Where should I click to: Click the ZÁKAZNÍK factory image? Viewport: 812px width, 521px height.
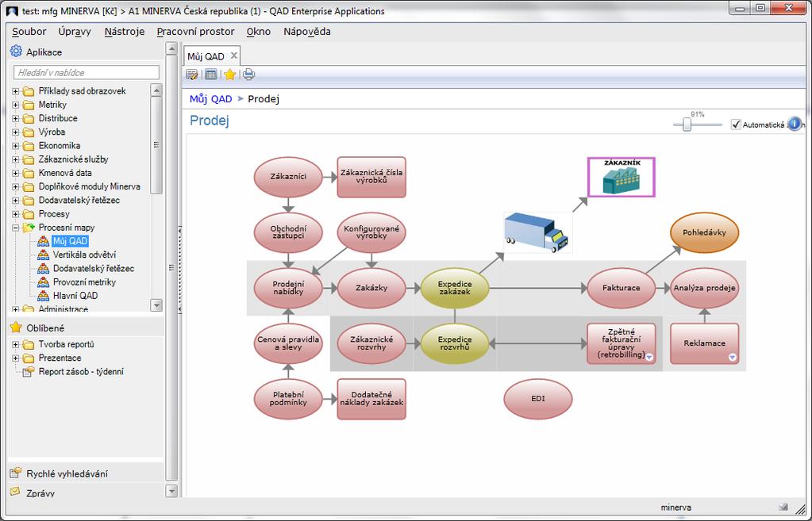(x=621, y=177)
